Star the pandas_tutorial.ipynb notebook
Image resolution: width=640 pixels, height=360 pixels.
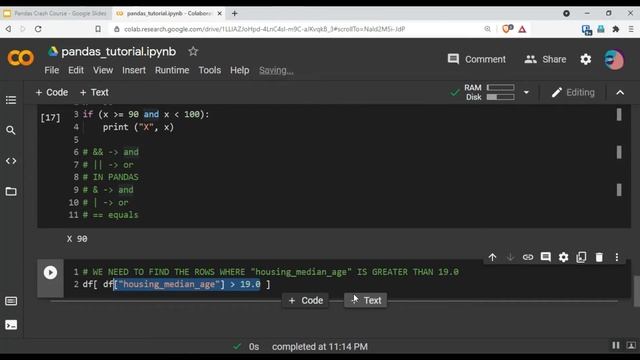click(193, 51)
